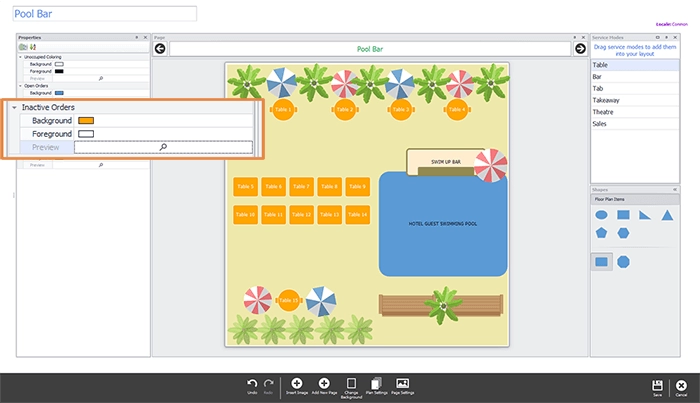Select Sales service mode

[x=635, y=124]
